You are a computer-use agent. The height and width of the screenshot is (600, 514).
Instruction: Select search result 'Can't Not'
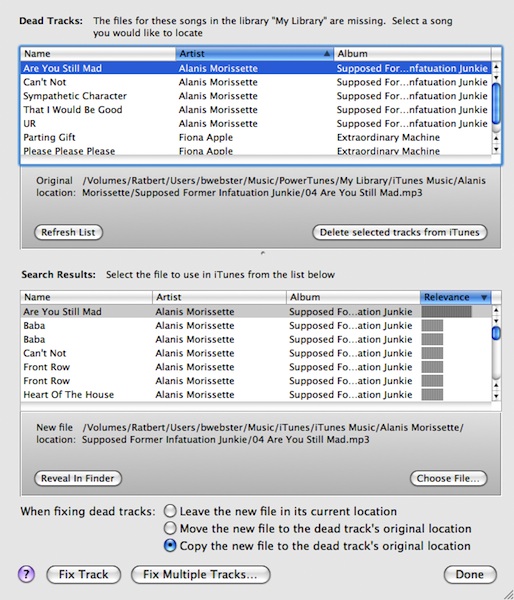[x=256, y=353]
